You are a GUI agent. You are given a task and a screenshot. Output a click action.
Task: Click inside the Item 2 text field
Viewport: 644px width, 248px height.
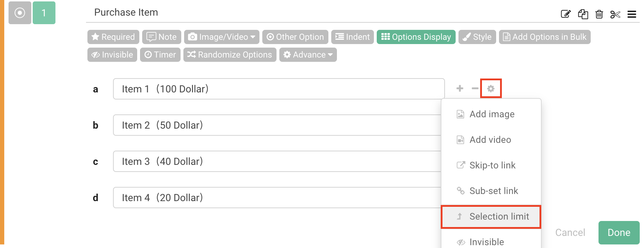click(x=249, y=125)
